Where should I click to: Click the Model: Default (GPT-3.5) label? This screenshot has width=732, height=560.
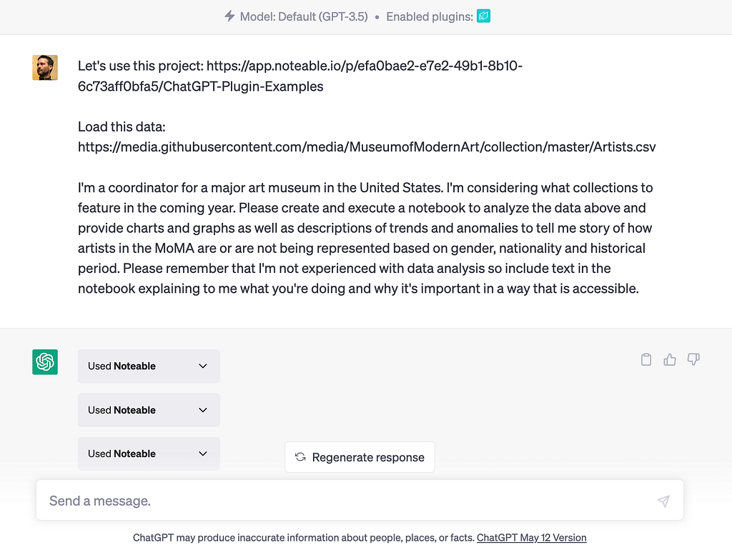(304, 17)
